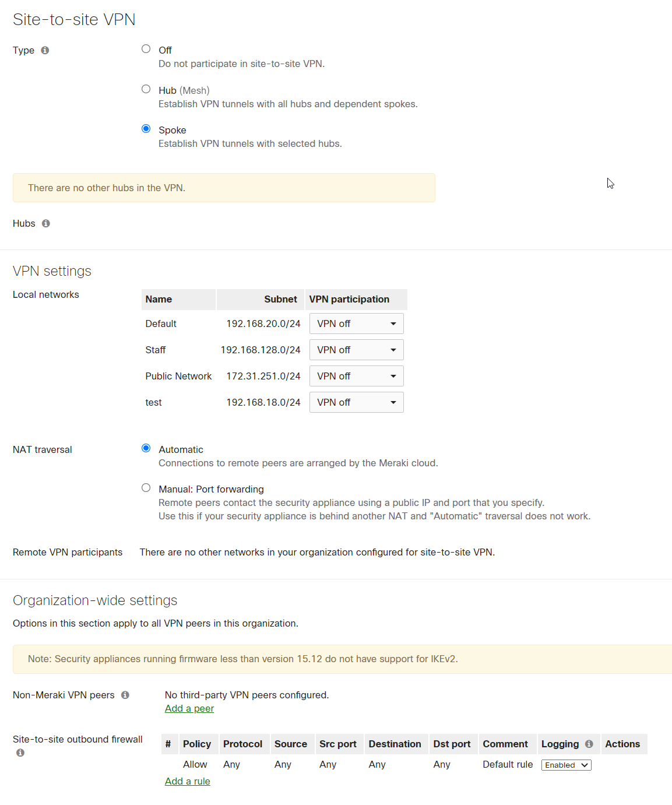Click the Staff network name
Image resolution: width=672 pixels, height=805 pixels.
click(x=156, y=350)
